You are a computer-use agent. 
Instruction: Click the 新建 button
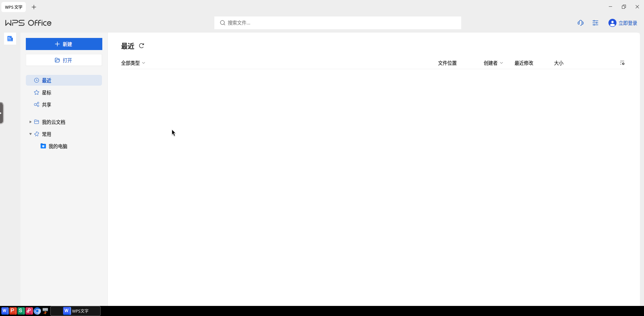point(64,44)
